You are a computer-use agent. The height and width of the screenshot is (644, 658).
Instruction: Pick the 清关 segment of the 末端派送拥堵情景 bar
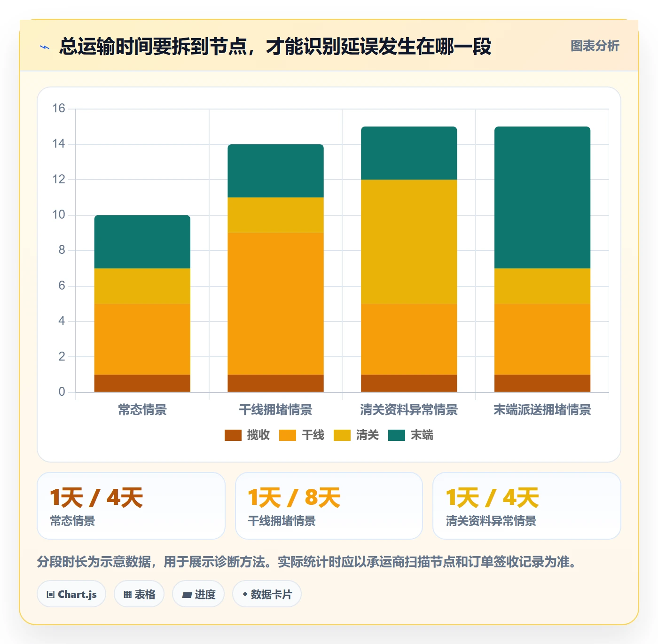click(x=542, y=286)
